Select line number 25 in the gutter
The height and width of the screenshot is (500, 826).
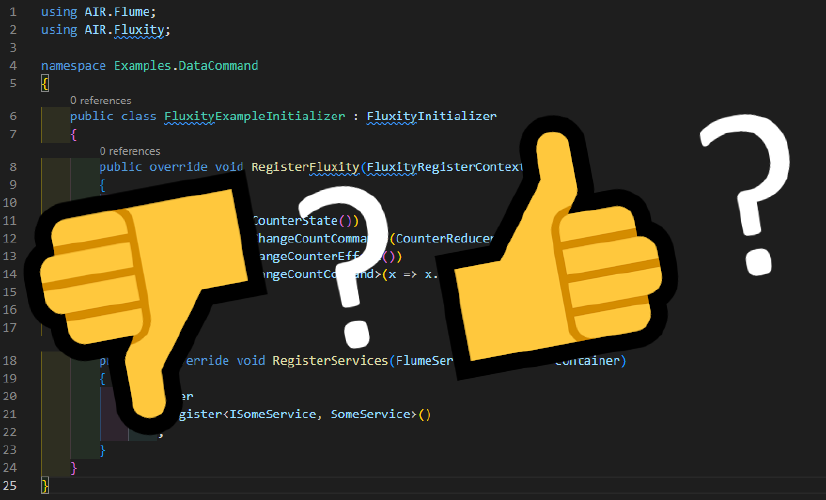coord(12,484)
